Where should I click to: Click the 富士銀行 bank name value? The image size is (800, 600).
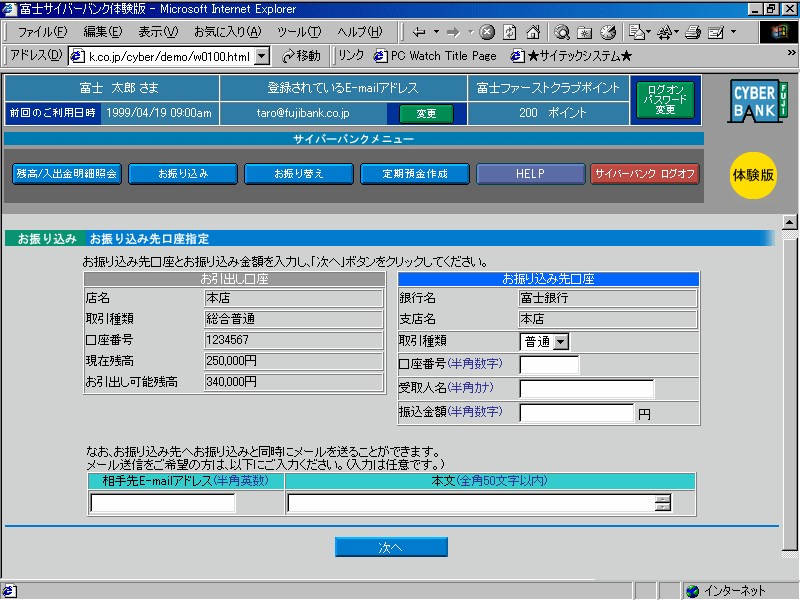pos(544,298)
